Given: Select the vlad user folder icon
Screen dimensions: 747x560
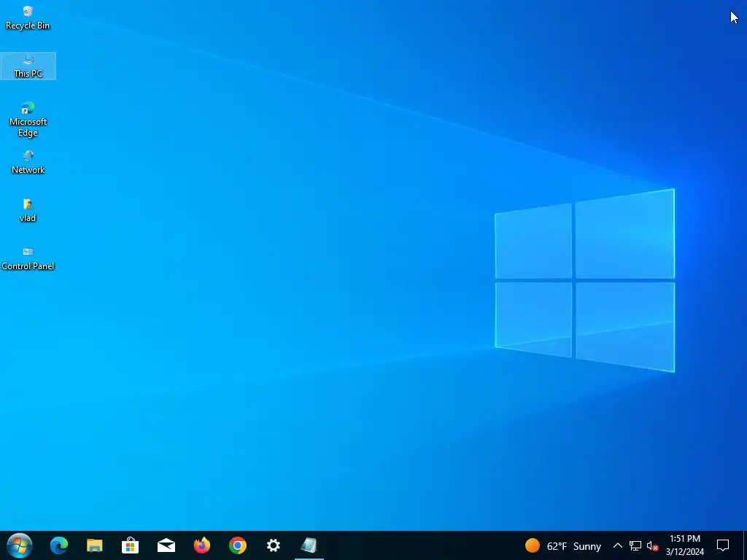Looking at the screenshot, I should pos(28,210).
